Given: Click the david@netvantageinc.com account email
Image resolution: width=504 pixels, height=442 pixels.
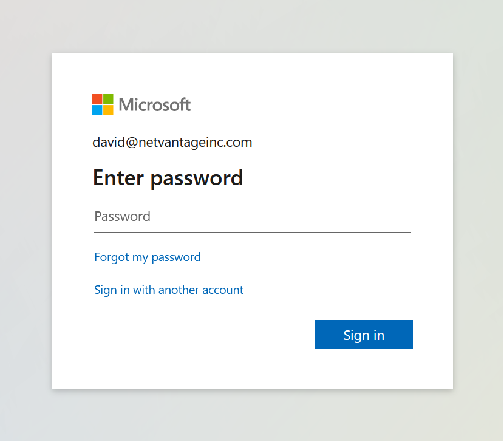Looking at the screenshot, I should (x=172, y=143).
